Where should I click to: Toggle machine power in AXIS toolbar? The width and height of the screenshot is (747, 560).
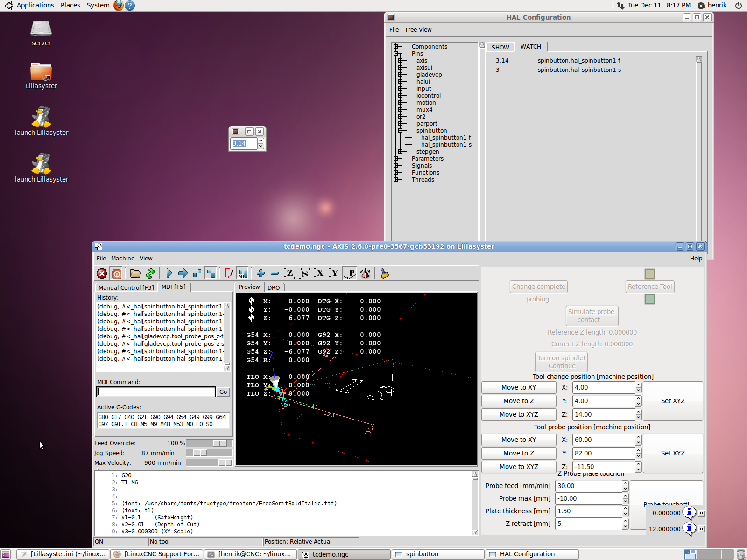(117, 273)
